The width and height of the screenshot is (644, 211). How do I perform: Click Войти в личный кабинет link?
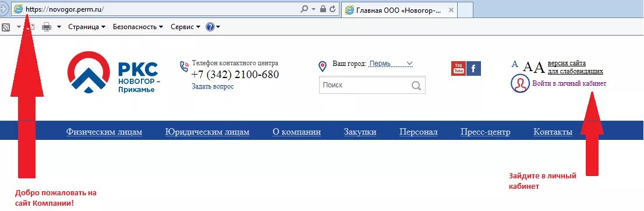click(569, 83)
